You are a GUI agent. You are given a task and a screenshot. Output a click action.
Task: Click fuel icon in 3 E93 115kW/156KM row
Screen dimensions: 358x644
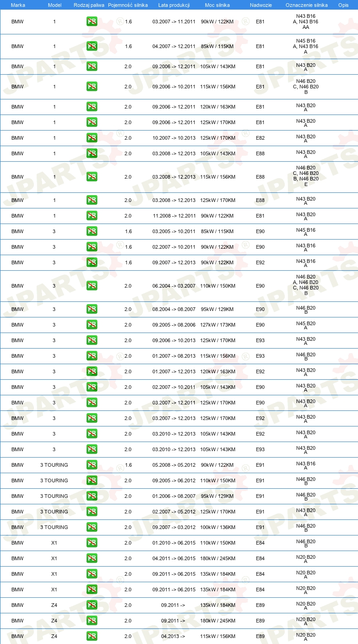coord(92,356)
